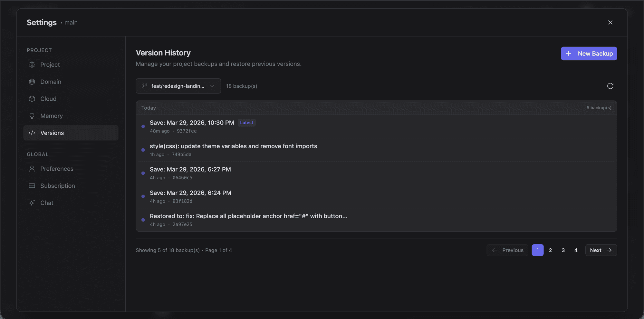Select 'Save: Mar 29, 2026, 6:27 PM' backup
The width and height of the screenshot is (644, 319).
[376, 173]
